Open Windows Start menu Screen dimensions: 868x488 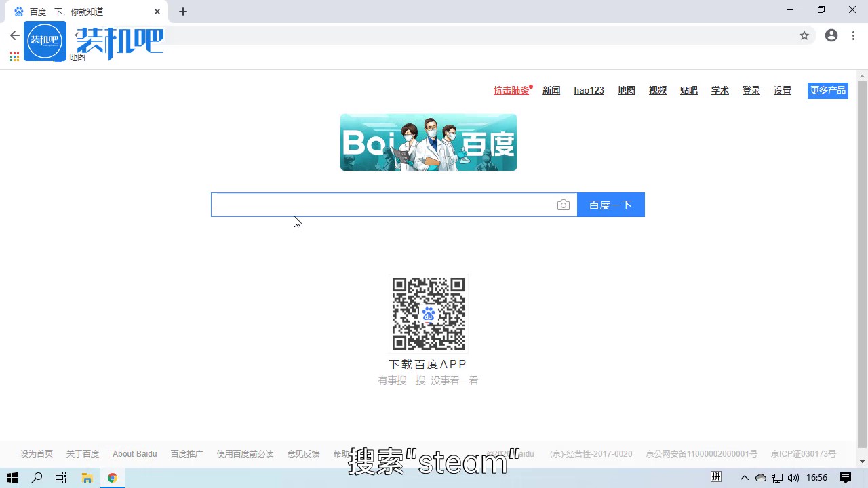click(12, 478)
